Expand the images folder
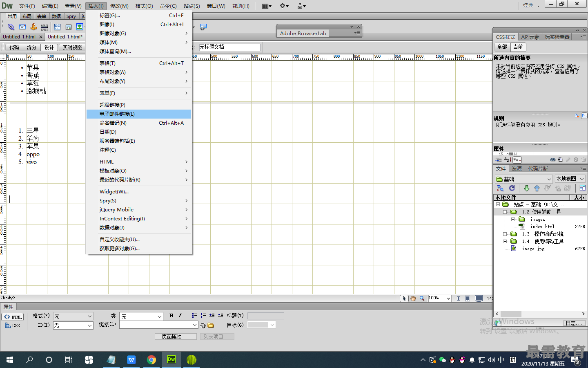The width and height of the screenshot is (588, 368). [x=513, y=219]
